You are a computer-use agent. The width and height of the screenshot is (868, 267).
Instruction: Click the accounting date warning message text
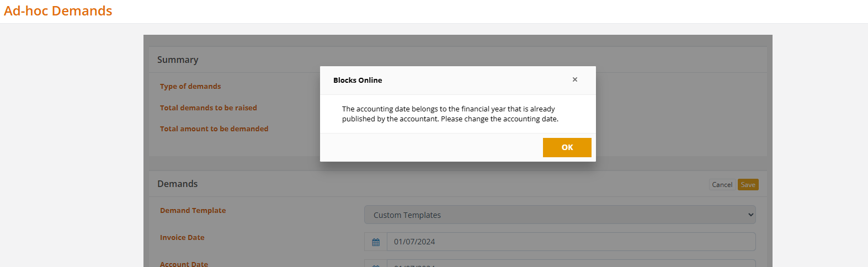[x=450, y=114]
